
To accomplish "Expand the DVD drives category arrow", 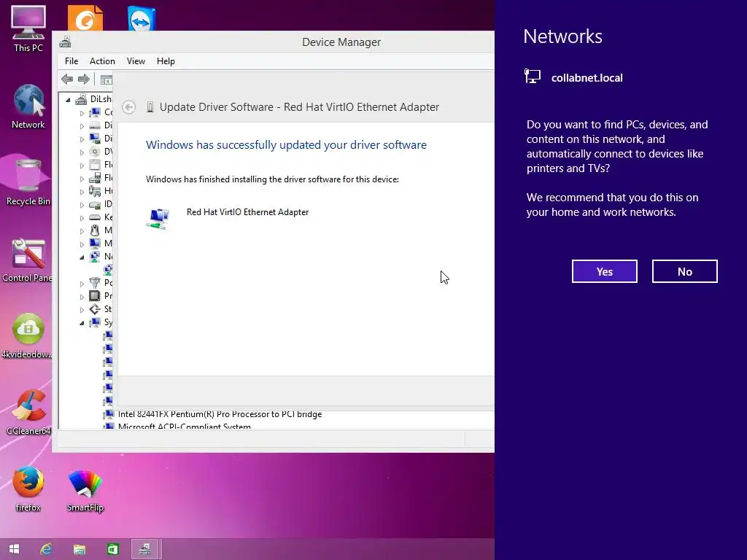I will 82,152.
